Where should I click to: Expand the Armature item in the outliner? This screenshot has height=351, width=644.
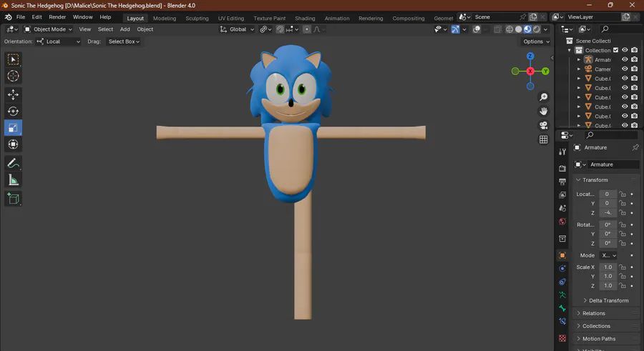point(579,59)
